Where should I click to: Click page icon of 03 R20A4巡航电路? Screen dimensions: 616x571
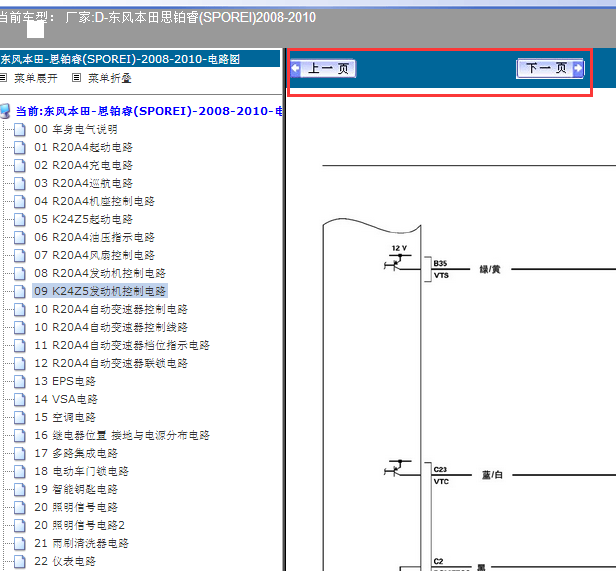coord(20,184)
